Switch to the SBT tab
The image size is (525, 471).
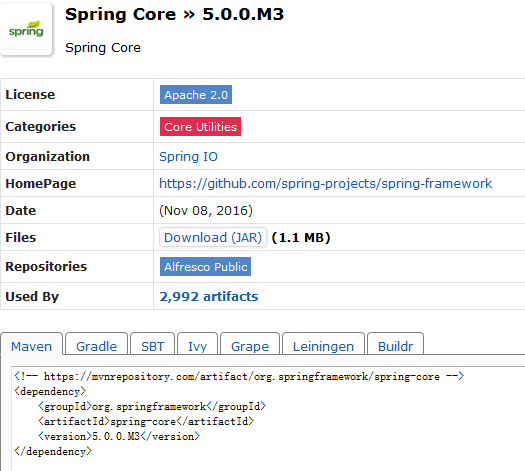coord(152,346)
